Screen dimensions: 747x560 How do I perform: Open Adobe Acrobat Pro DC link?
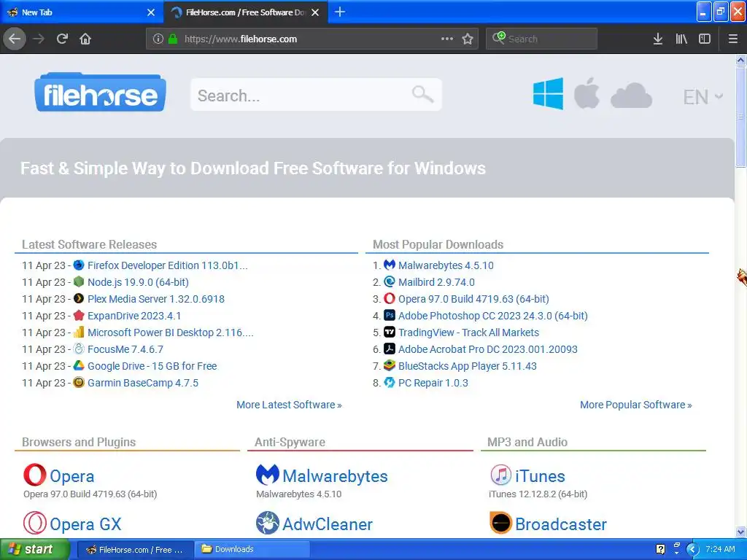[x=488, y=349]
